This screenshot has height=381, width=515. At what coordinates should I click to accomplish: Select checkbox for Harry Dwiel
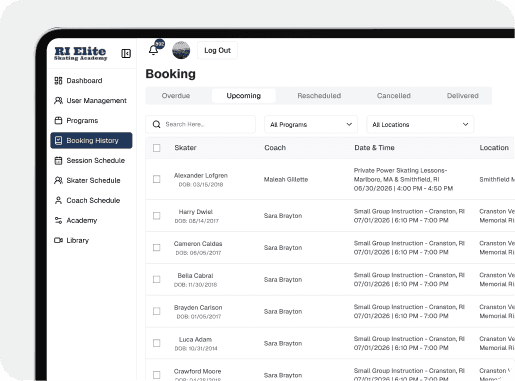click(x=156, y=216)
